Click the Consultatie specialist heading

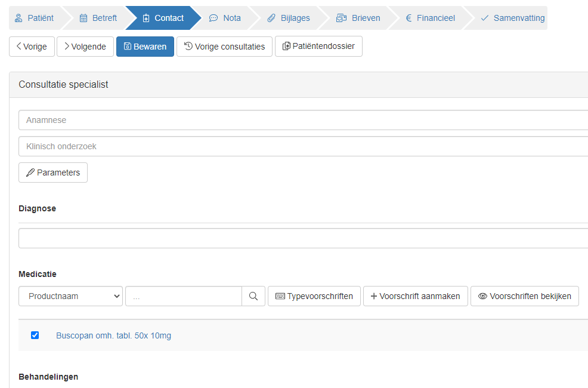tap(63, 84)
